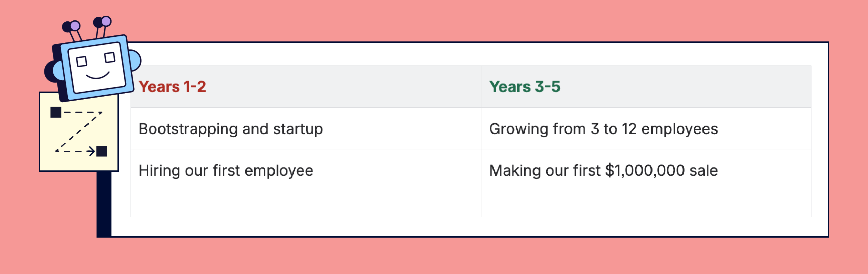Click 'Growing from 3 to 12 employees' text
Viewport: 868px width, 274px height.
[603, 129]
